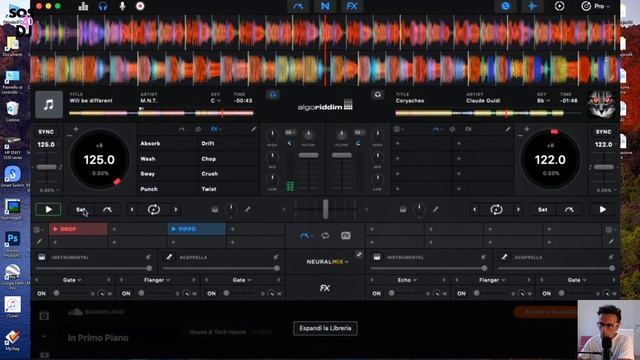
Task: Enable the microphone icon in top bar
Action: 122,6
